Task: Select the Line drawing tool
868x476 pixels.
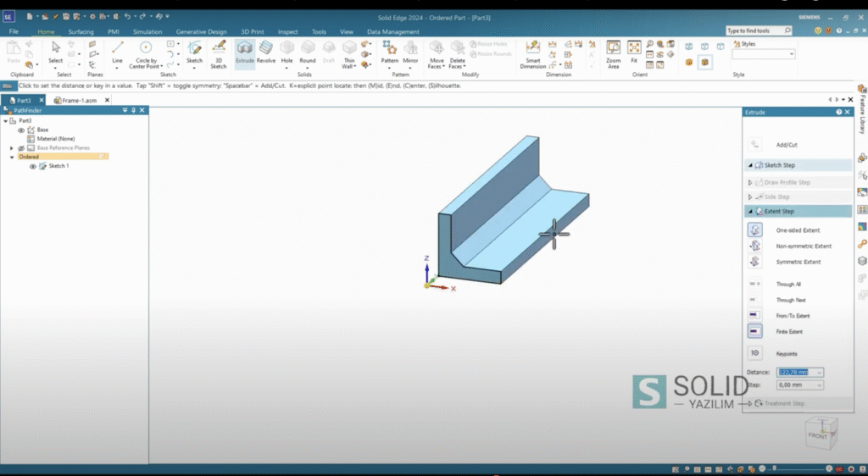Action: coord(117,53)
